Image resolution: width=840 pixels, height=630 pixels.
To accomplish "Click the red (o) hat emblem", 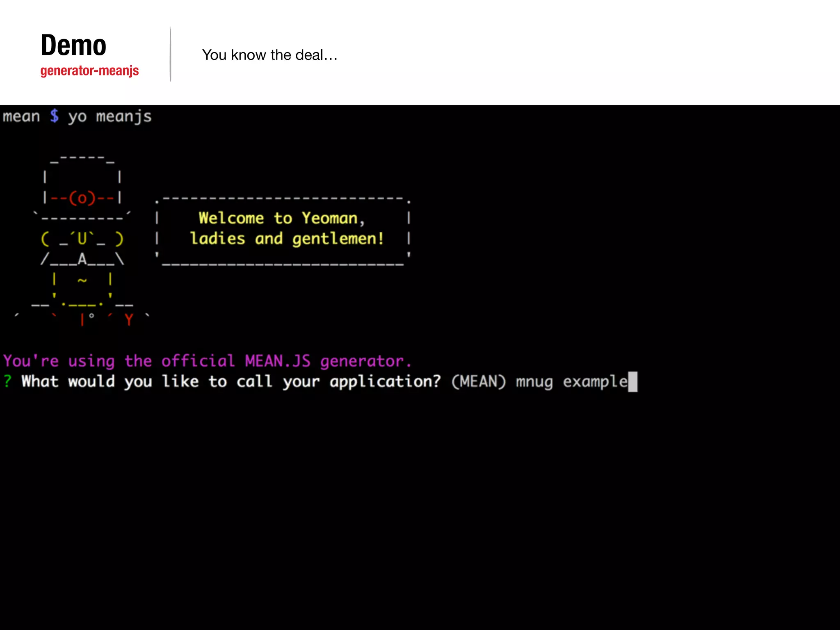I will click(x=82, y=198).
